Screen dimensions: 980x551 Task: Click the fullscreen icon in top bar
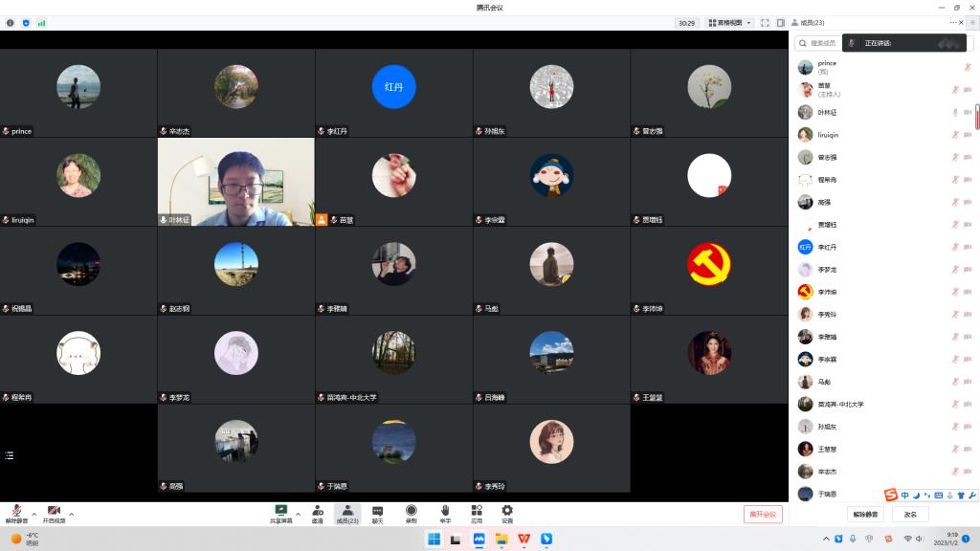tap(766, 22)
